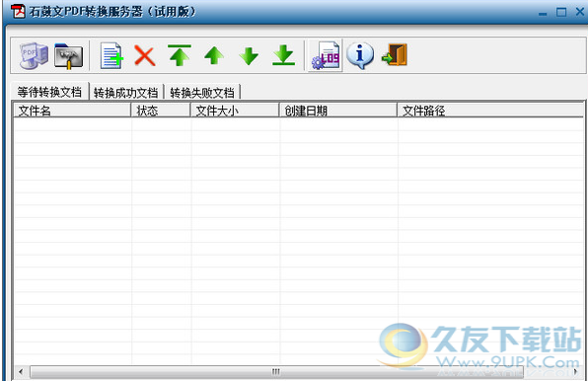
Task: Open the LOG viewer icon
Action: coord(326,55)
